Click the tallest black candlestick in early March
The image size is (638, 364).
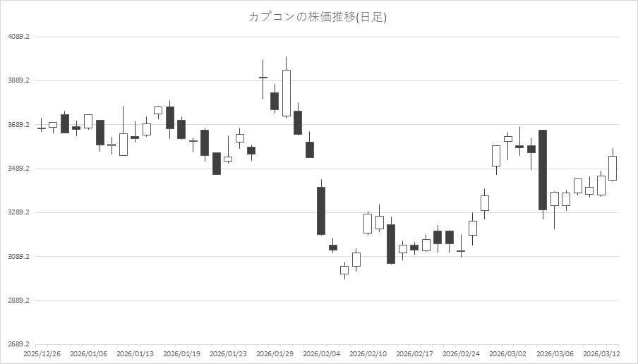543,169
